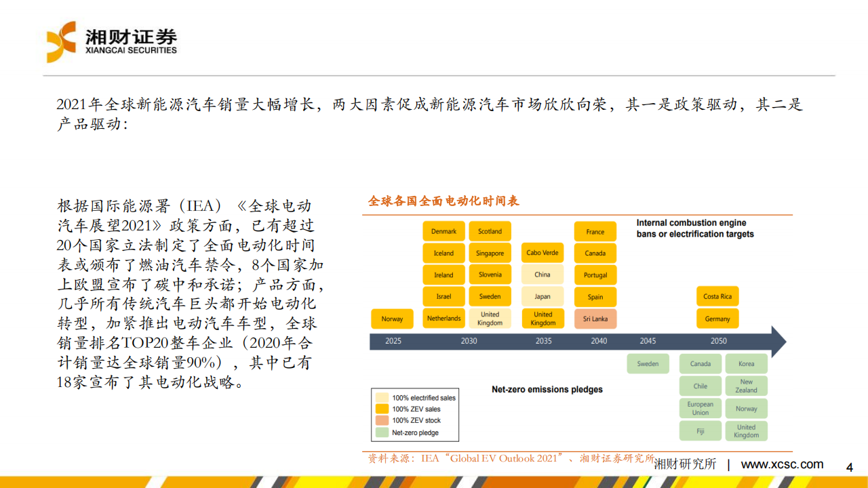Select the 100% electrified sales legend swatch
This screenshot has height=488, width=868.
pyautogui.click(x=382, y=398)
